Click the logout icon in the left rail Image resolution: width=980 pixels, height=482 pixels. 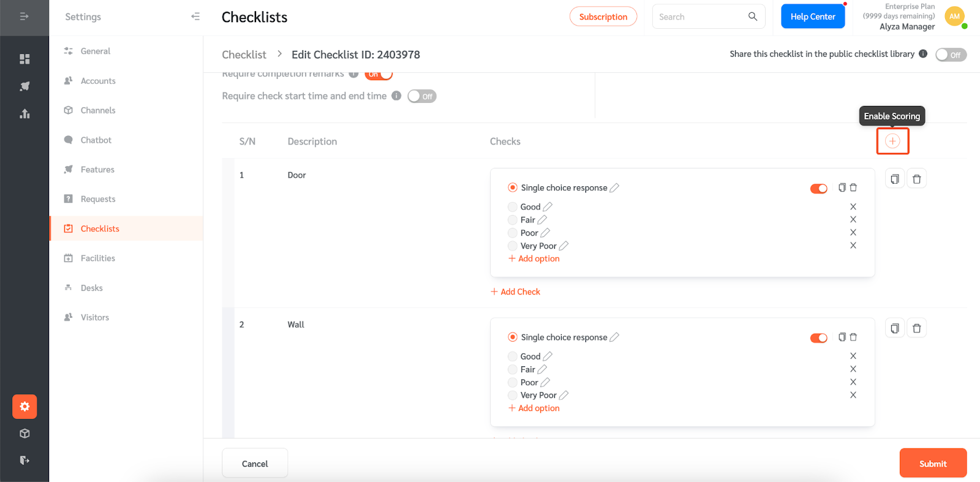point(24,460)
